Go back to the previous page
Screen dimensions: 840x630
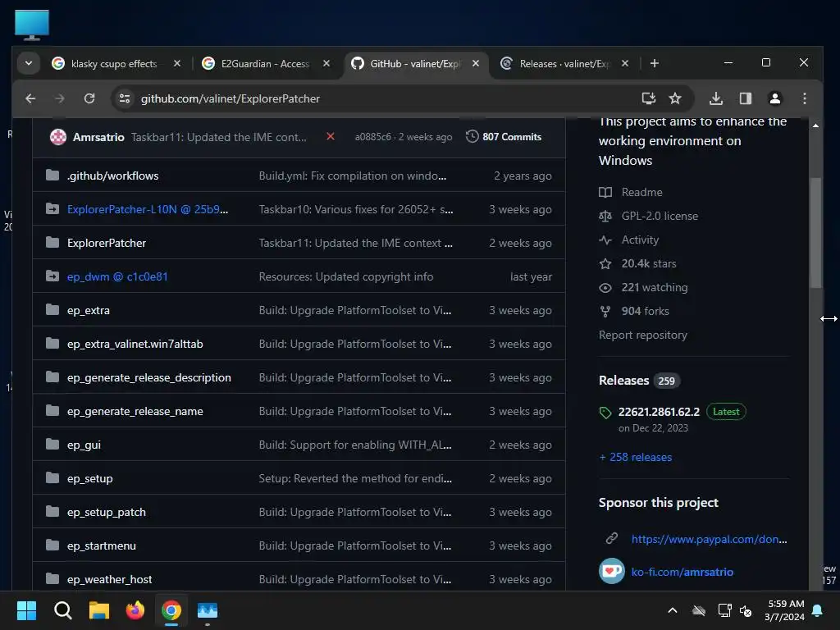pos(30,98)
